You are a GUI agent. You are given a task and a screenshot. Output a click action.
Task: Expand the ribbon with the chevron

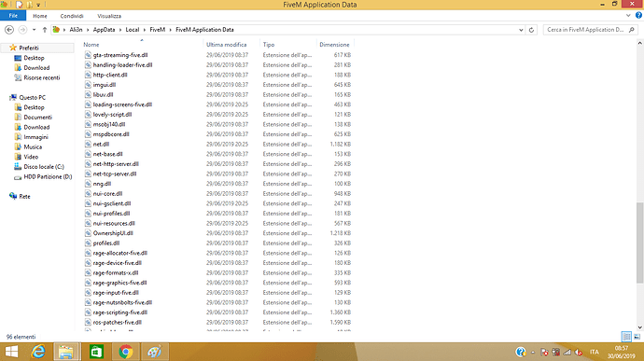click(x=628, y=16)
